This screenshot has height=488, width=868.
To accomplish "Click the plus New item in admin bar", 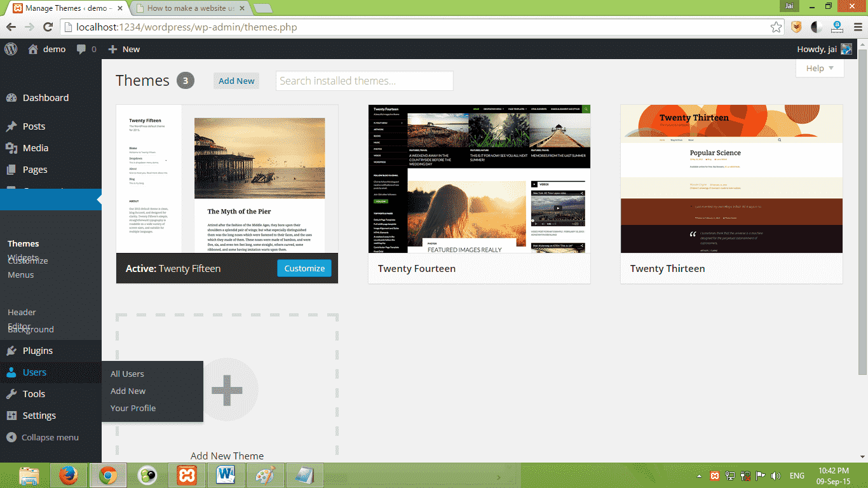I will [124, 49].
